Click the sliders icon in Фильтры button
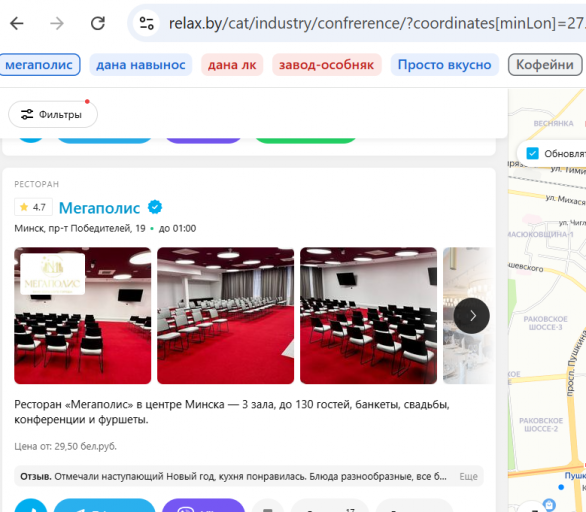The width and height of the screenshot is (586, 512). click(27, 114)
